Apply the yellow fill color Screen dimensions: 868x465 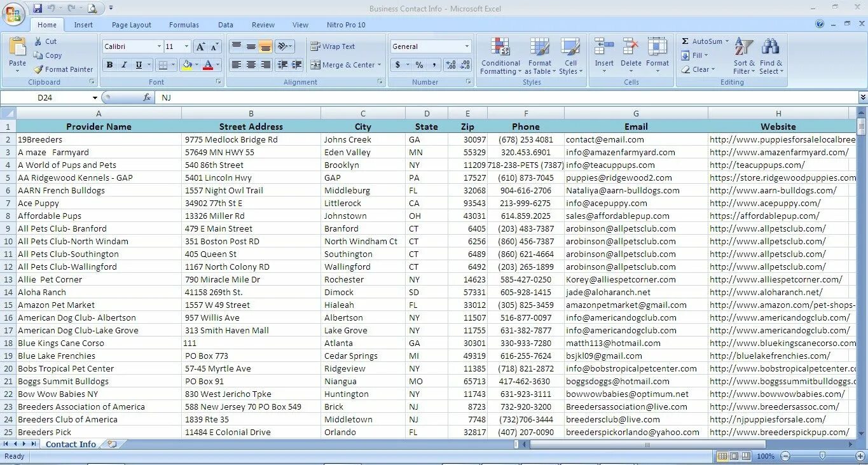(187, 65)
